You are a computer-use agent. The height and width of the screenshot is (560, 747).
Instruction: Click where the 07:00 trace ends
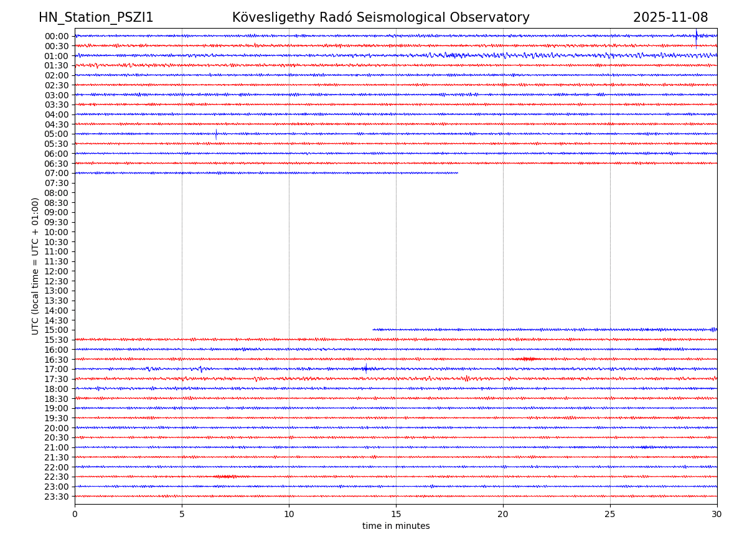pos(458,173)
